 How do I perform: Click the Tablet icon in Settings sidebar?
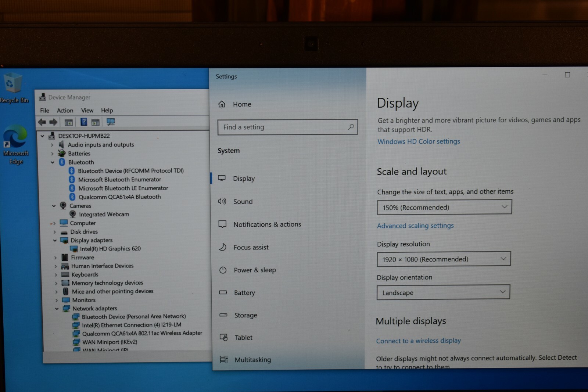(x=224, y=337)
